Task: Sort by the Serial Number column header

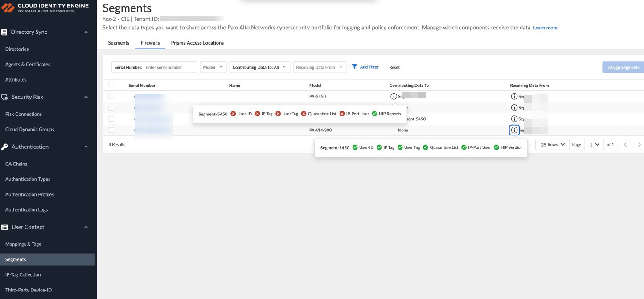Action: coord(142,85)
